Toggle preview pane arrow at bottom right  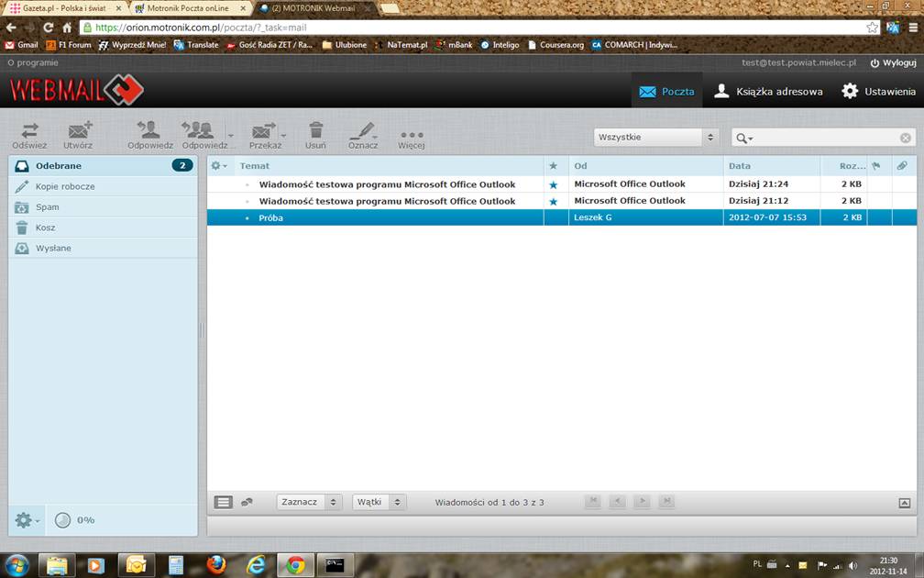coord(905,503)
